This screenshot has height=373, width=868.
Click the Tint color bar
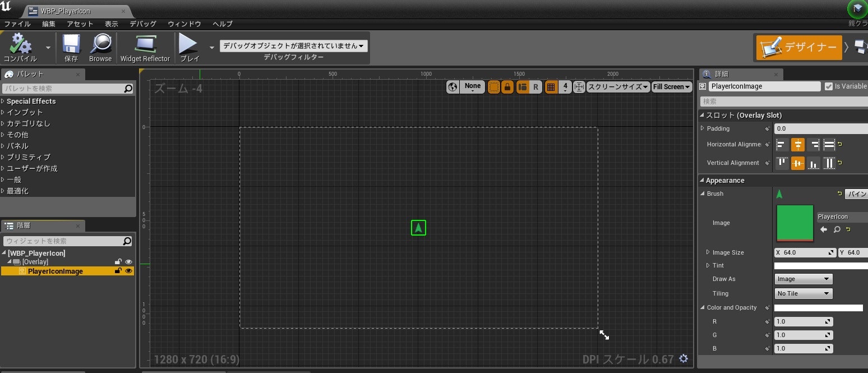[x=821, y=266]
